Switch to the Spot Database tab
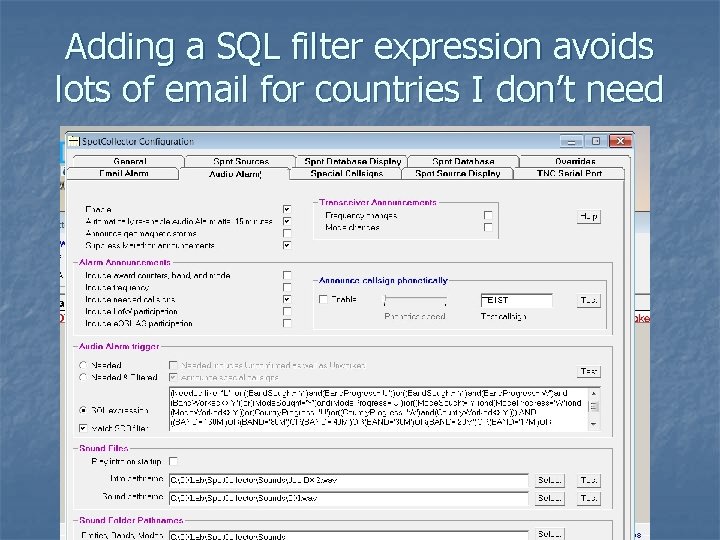This screenshot has width=720, height=540. [463, 161]
